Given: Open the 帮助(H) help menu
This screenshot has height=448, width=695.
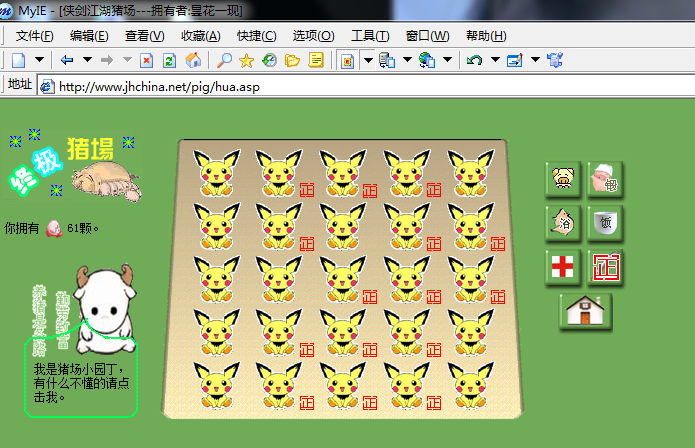Looking at the screenshot, I should 486,36.
